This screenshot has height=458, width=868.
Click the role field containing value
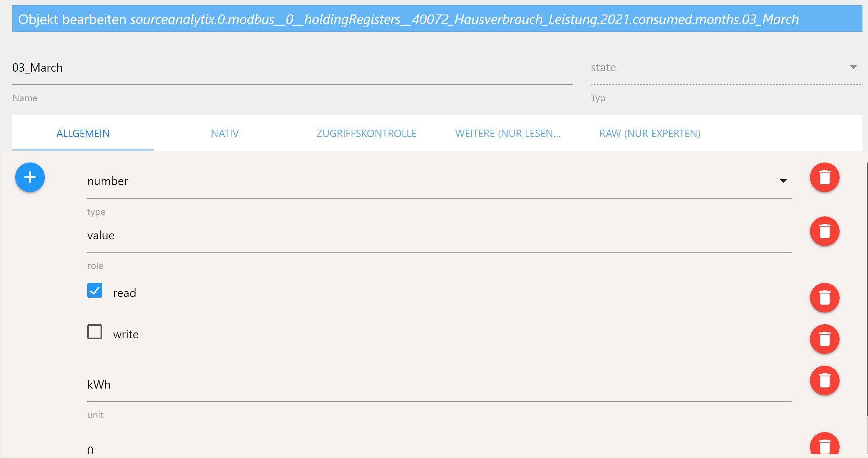tap(439, 236)
